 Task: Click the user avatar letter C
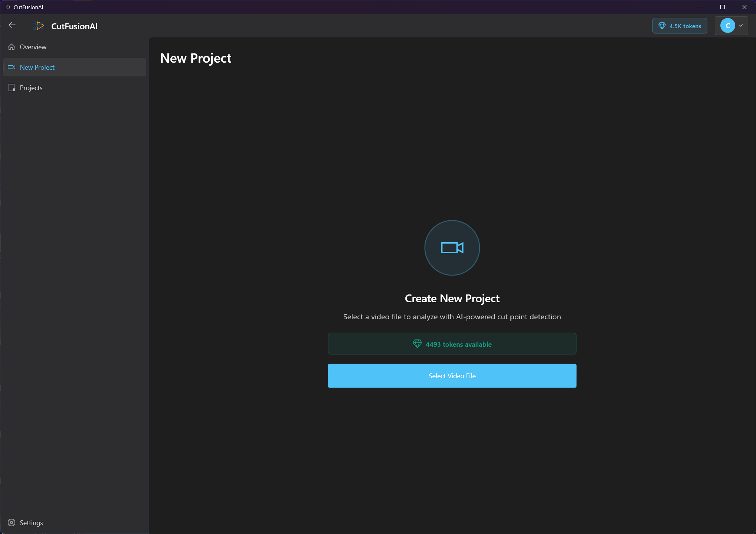tap(727, 26)
